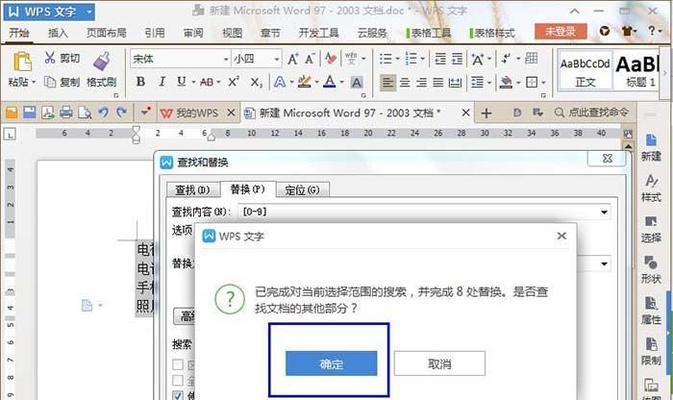Open the borders dropdown arrow
Screen dimensions: 673x400
[x=544, y=82]
